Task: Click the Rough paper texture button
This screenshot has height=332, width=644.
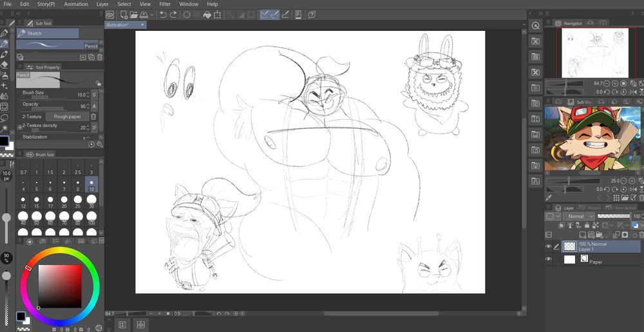Action: tap(68, 117)
